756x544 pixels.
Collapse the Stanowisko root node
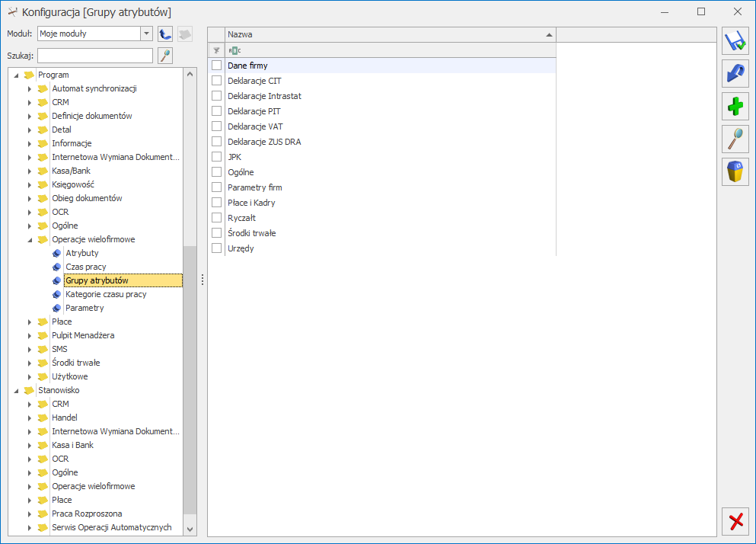(x=16, y=391)
